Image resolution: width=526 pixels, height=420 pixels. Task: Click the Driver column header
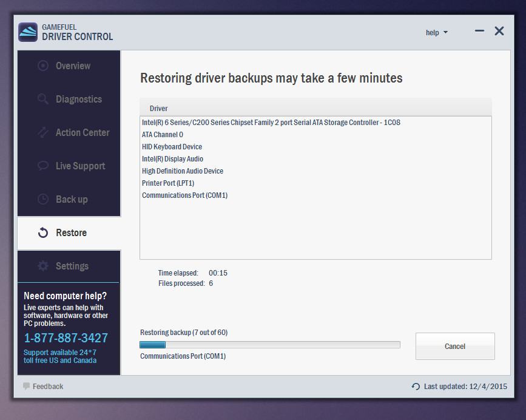coord(159,108)
